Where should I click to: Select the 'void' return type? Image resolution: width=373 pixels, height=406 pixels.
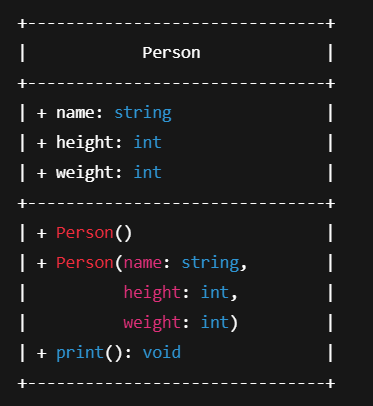tap(162, 353)
